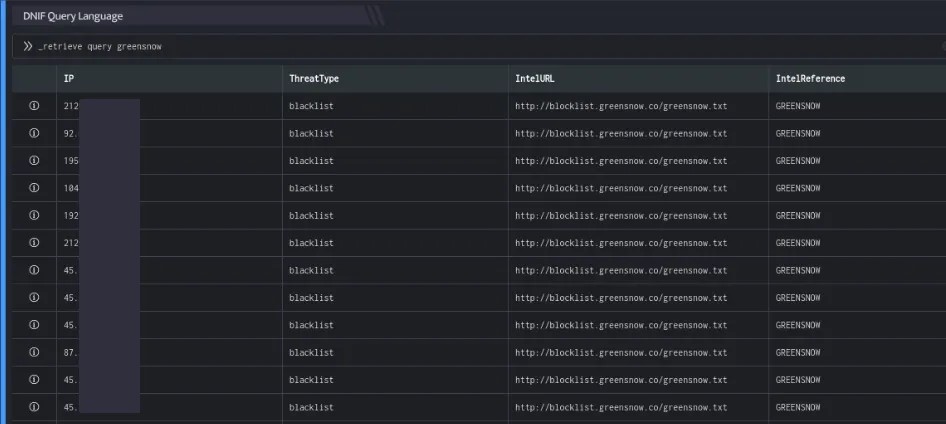
Task: Open greensnow.txt URL in the 92. row
Action: tap(621, 133)
